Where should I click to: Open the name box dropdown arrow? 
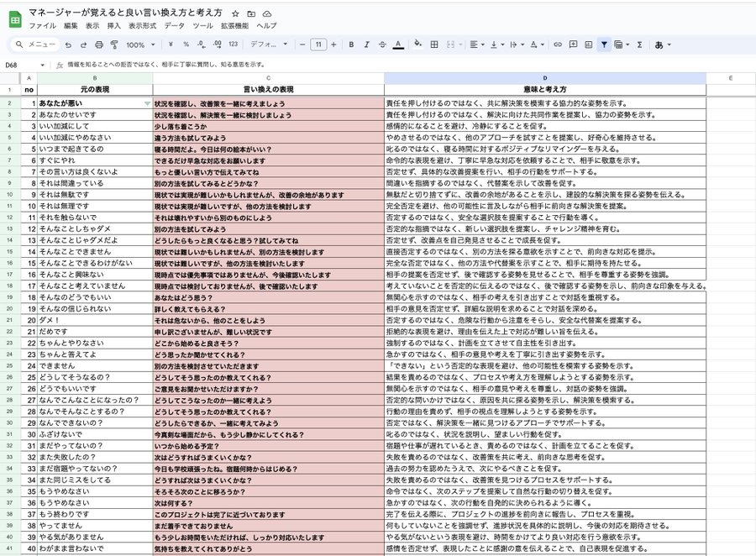coord(43,65)
